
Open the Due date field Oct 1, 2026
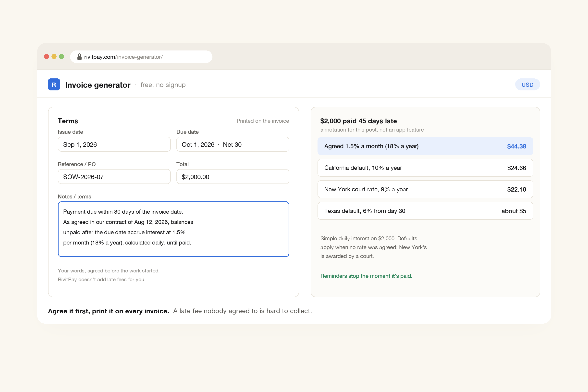tap(233, 144)
